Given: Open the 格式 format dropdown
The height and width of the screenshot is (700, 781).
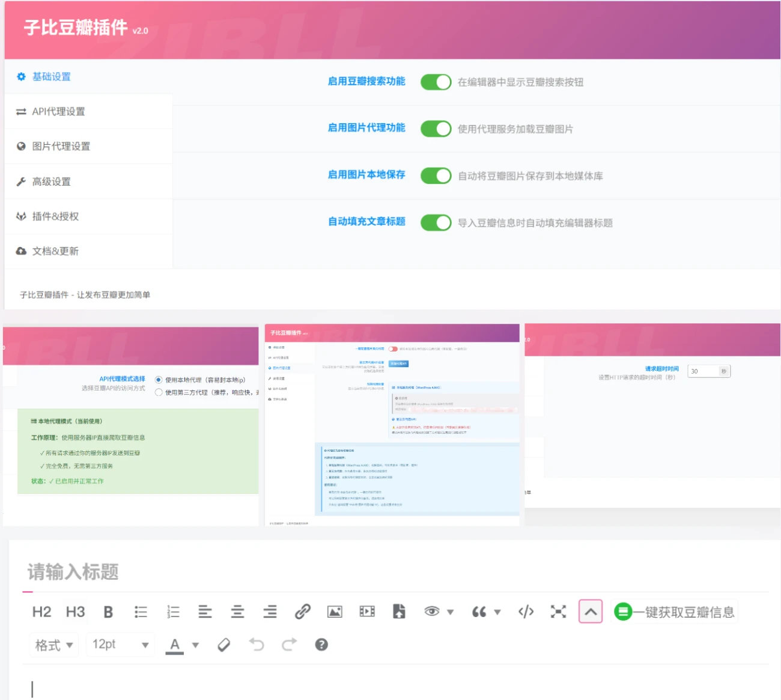Looking at the screenshot, I should [x=53, y=645].
